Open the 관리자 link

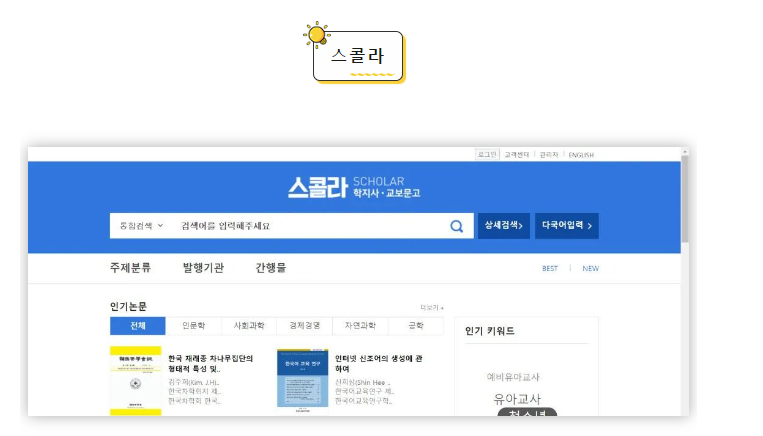point(549,155)
